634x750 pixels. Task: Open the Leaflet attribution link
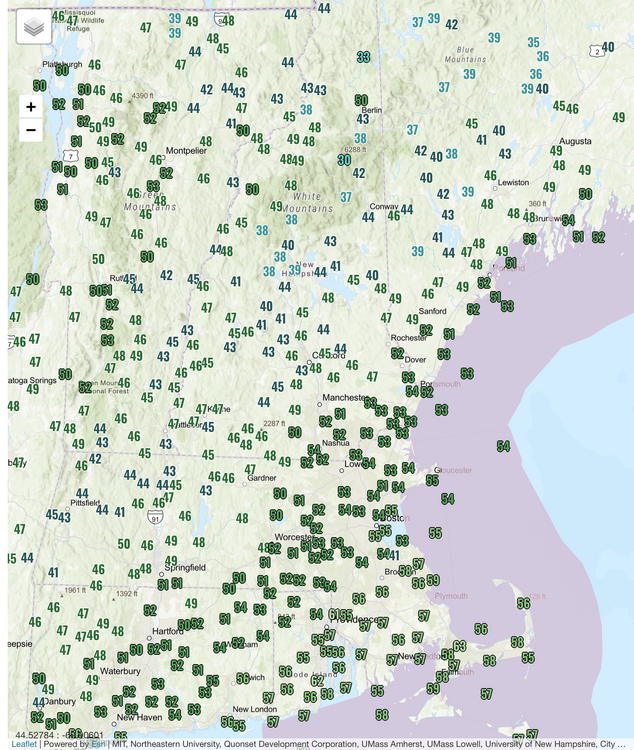pos(23,744)
